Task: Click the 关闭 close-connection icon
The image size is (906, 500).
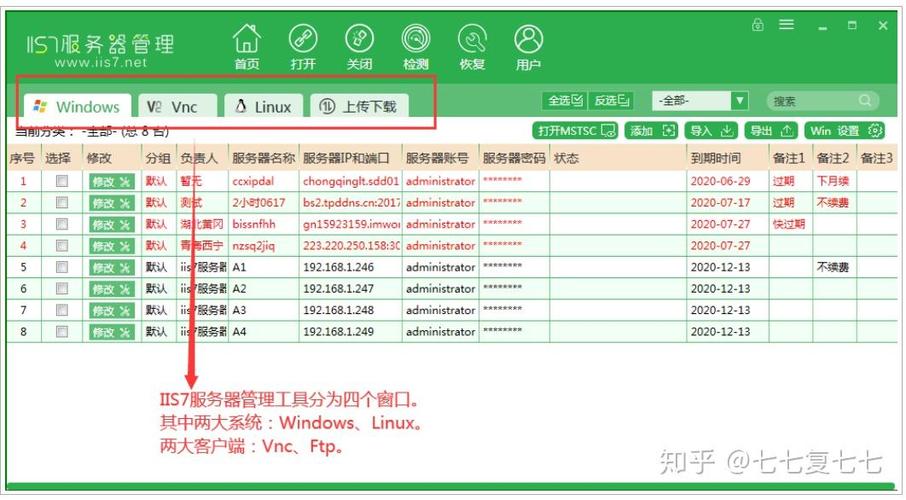Action: pyautogui.click(x=359, y=46)
